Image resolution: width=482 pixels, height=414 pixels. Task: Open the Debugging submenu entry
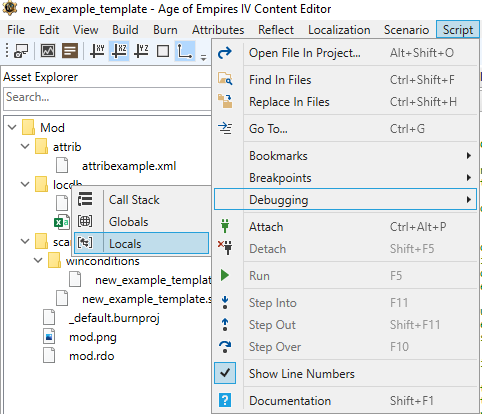[345, 199]
